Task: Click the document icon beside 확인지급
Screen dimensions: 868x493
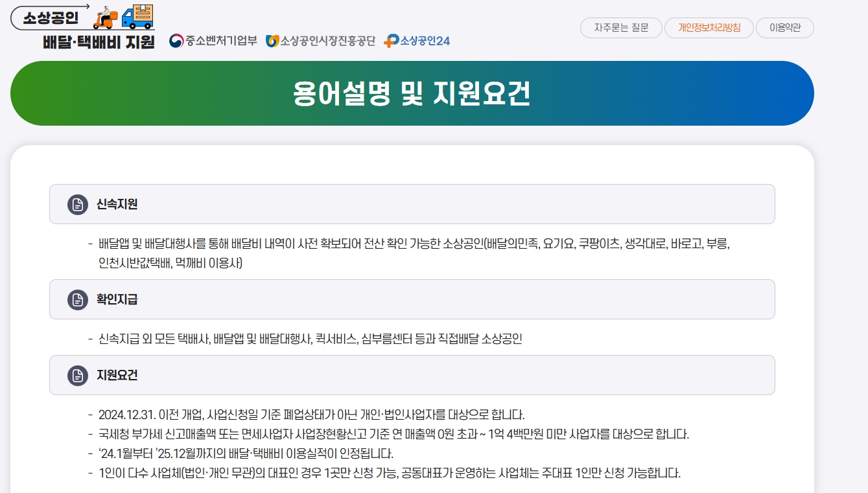Action: coord(77,299)
